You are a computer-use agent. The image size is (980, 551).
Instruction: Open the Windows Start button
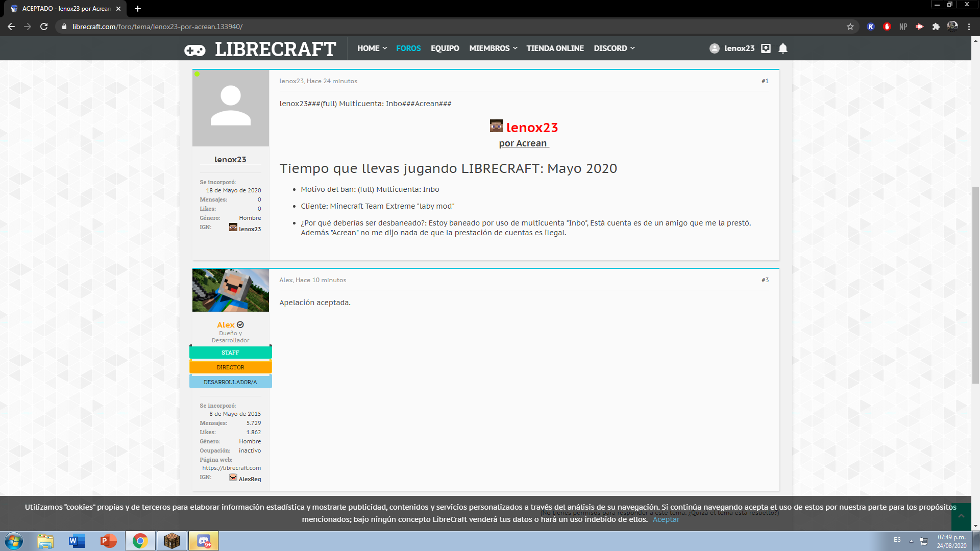pyautogui.click(x=14, y=541)
